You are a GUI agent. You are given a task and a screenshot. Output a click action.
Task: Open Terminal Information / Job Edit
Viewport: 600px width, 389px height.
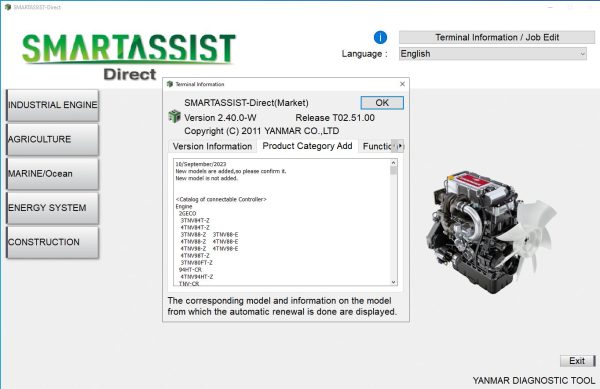(497, 37)
